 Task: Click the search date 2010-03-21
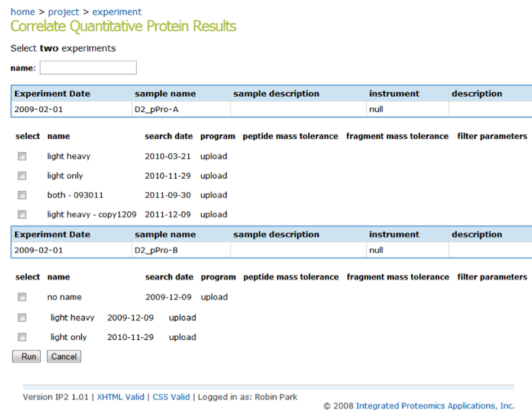[167, 156]
